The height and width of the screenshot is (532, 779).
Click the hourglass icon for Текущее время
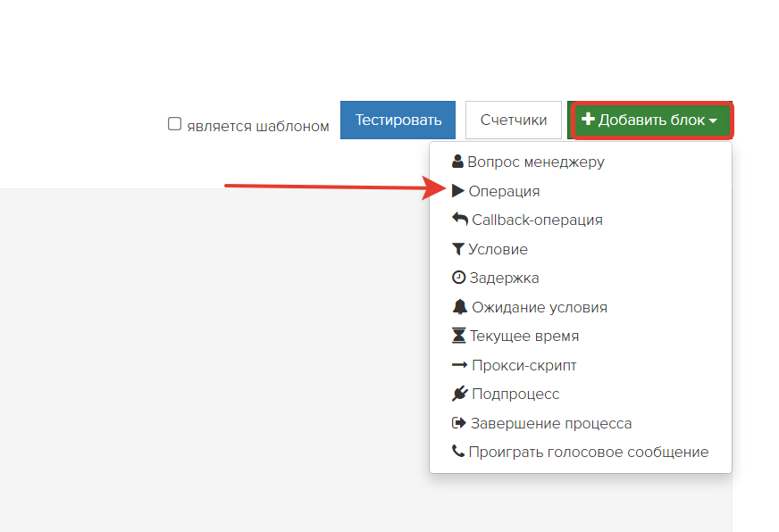(x=458, y=336)
